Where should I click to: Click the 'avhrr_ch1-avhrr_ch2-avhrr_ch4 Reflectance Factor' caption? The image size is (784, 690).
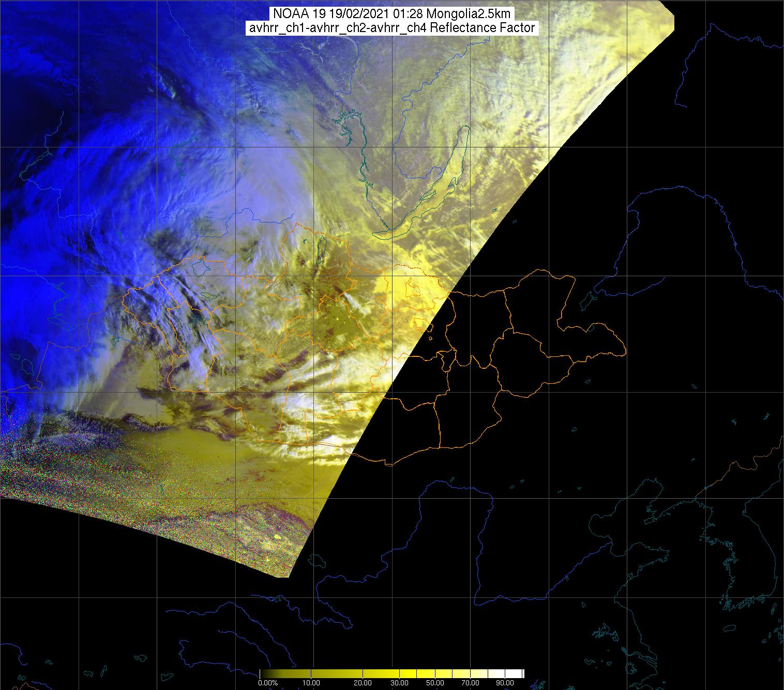pos(392,28)
